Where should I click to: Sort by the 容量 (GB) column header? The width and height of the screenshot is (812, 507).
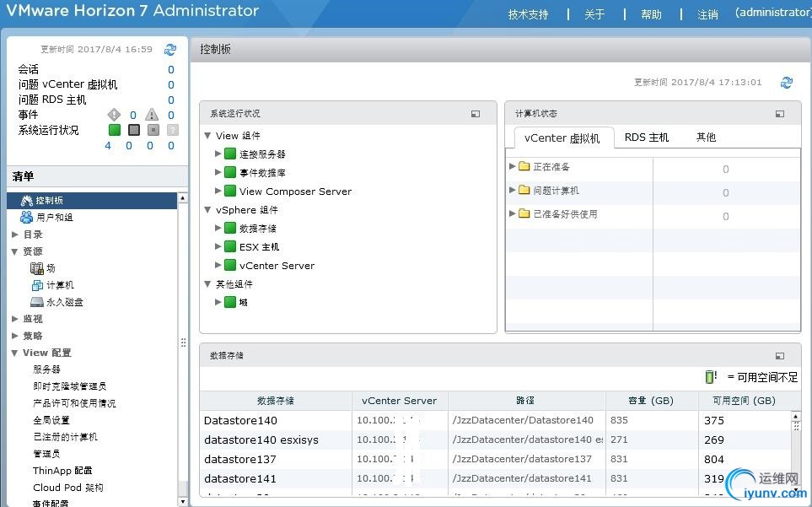[x=652, y=401]
